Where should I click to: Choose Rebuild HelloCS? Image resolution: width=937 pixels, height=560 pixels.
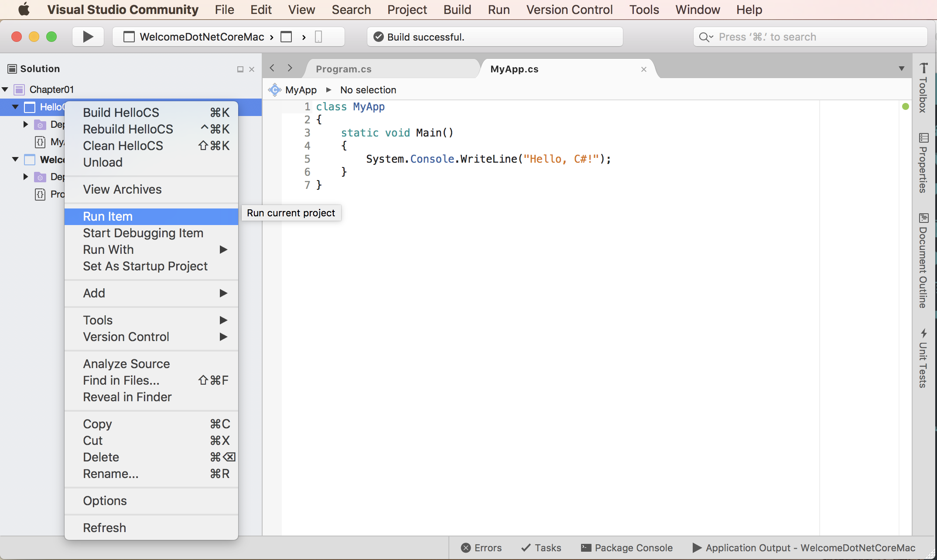point(151,129)
